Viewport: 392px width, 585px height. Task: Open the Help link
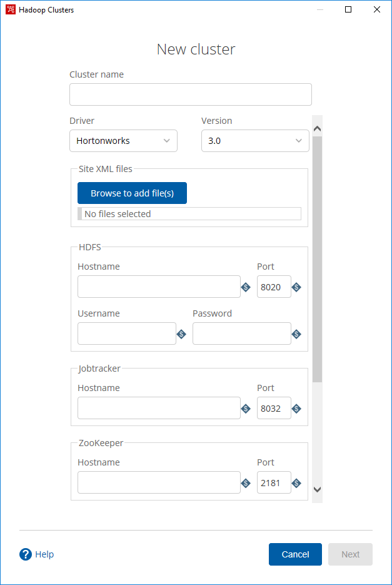(44, 554)
